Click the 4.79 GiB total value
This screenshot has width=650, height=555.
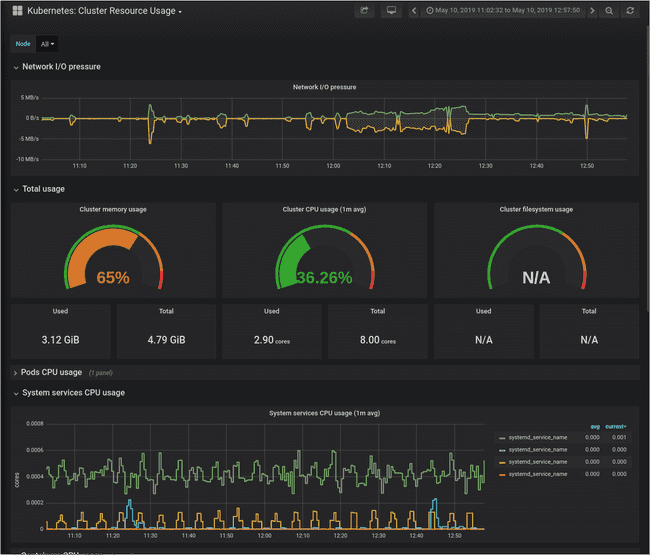[167, 340]
